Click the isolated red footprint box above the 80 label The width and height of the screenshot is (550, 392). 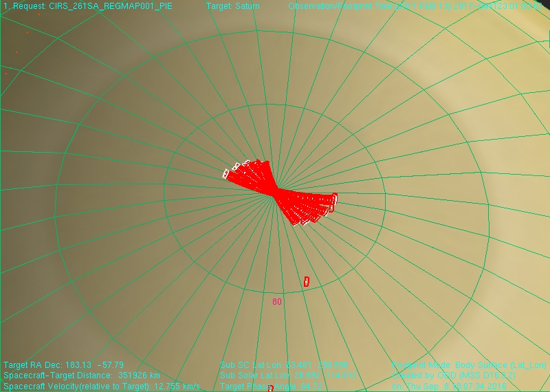(x=306, y=281)
